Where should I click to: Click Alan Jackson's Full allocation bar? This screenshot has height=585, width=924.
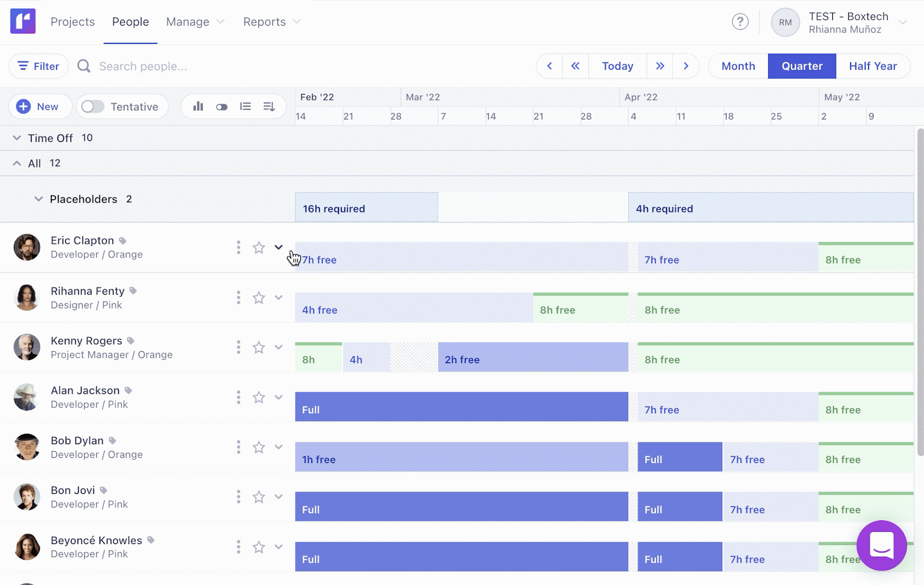[461, 407]
